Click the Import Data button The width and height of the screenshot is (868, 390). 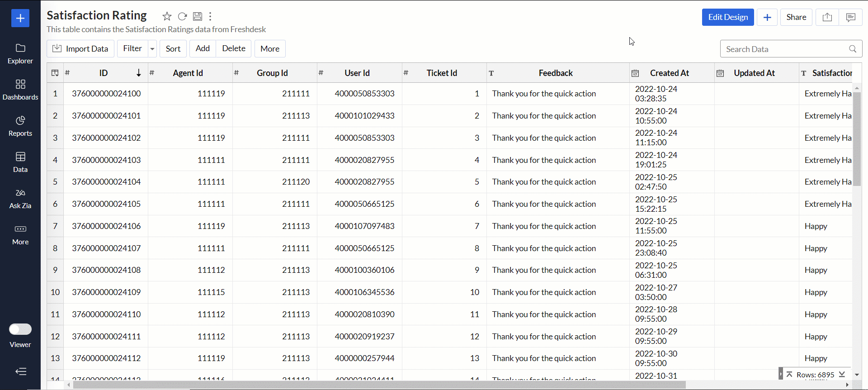[80, 49]
